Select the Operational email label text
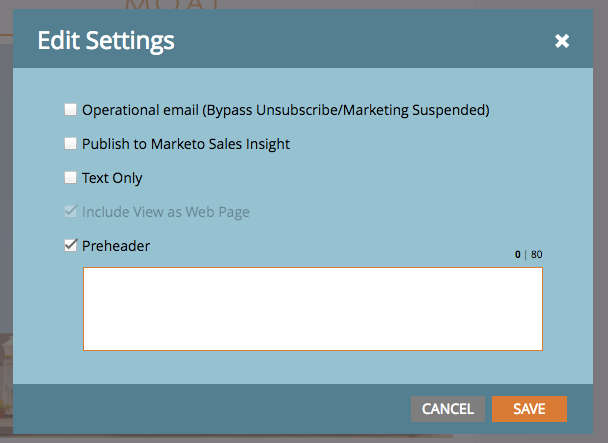 [x=286, y=110]
